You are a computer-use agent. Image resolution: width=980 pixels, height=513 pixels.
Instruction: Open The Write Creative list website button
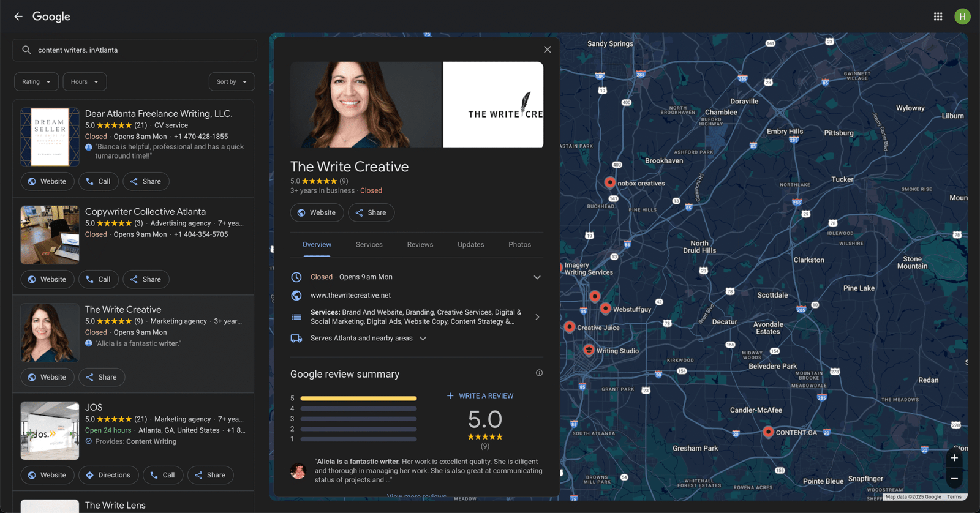[48, 377]
